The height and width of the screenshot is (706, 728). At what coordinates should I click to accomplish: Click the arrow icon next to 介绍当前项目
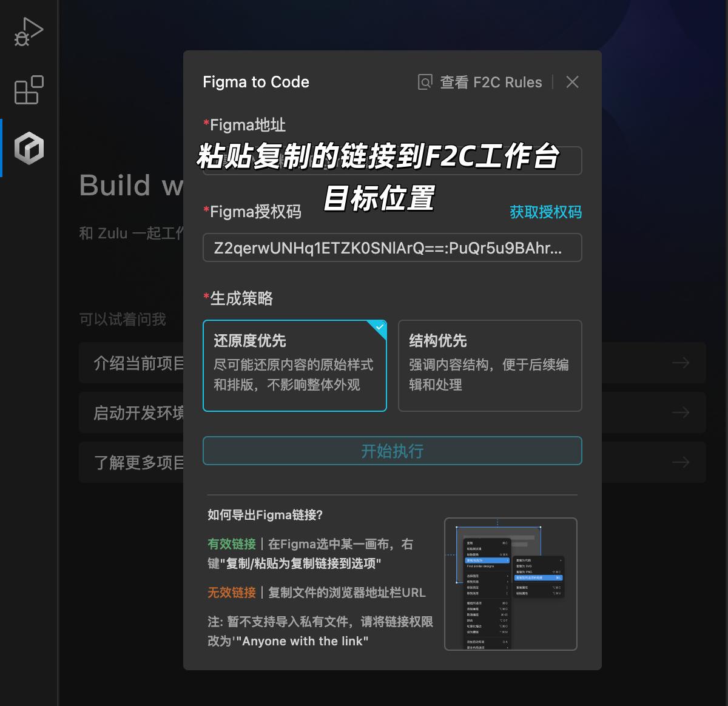pyautogui.click(x=680, y=363)
